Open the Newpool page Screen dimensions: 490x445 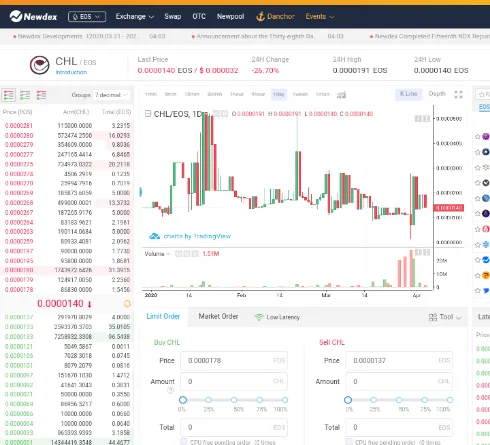click(230, 16)
